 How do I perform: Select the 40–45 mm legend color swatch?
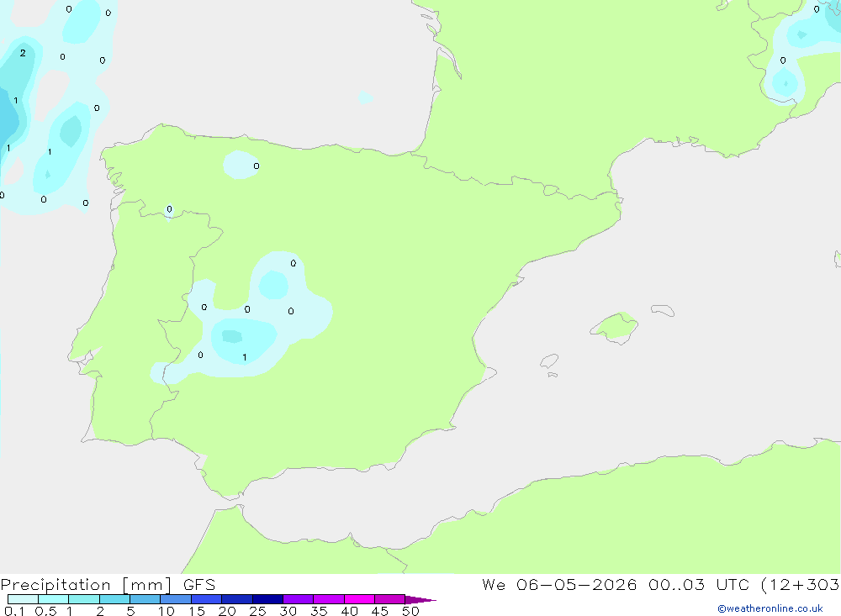tap(359, 599)
